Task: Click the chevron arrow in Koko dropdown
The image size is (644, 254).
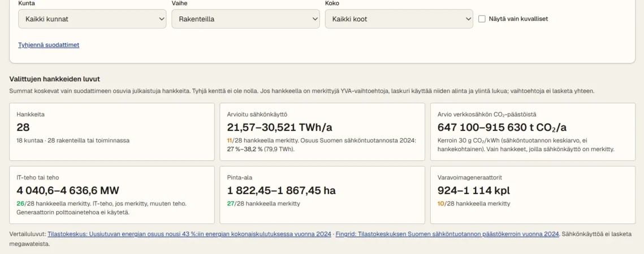Action: 468,19
